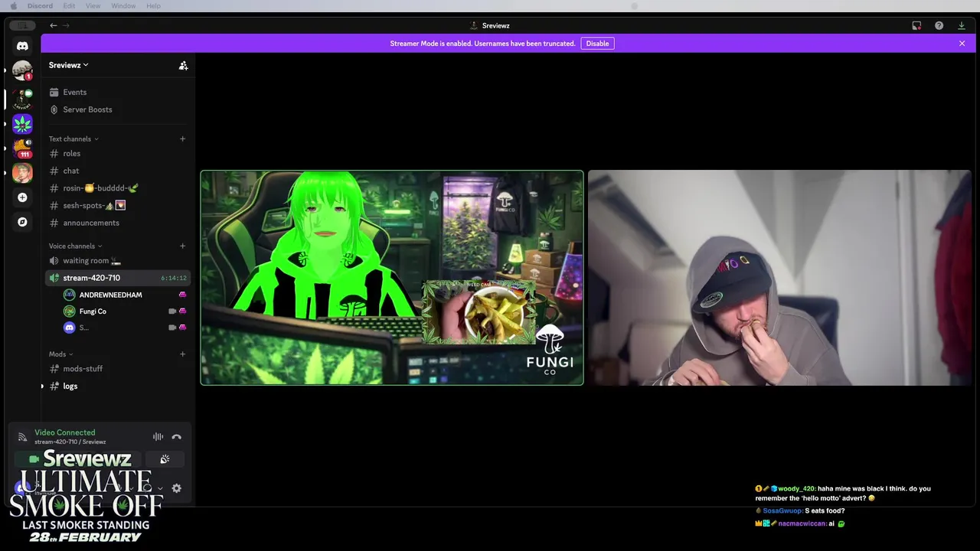The image size is (980, 551).
Task: Open the mods-stuff channel
Action: click(x=118, y=369)
